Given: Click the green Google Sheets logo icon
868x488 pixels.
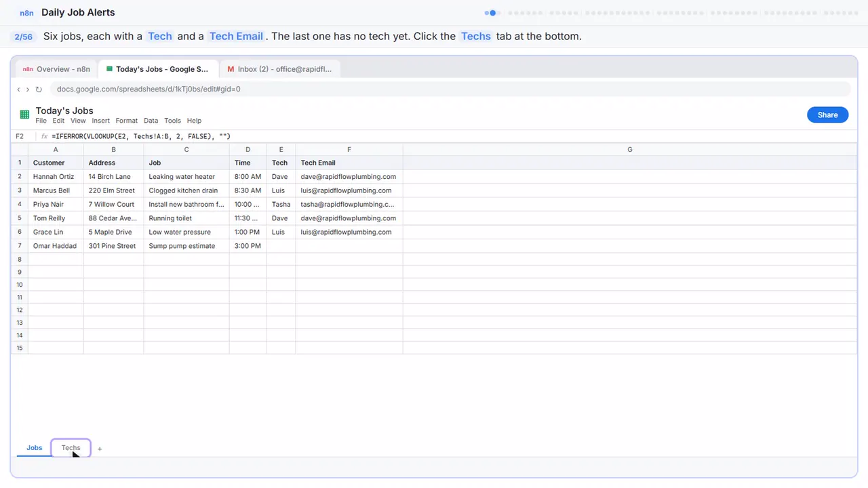Looking at the screenshot, I should [x=24, y=115].
